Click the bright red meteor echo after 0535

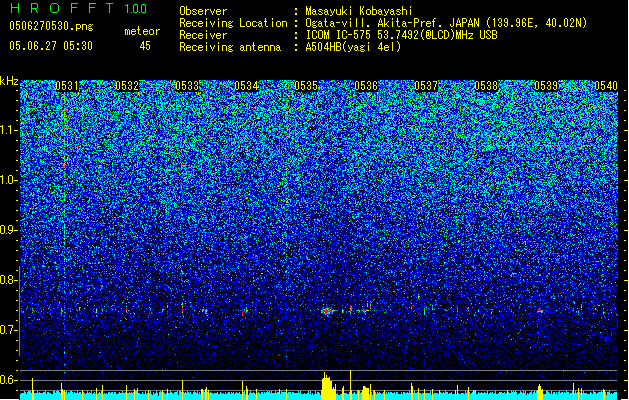click(x=328, y=311)
